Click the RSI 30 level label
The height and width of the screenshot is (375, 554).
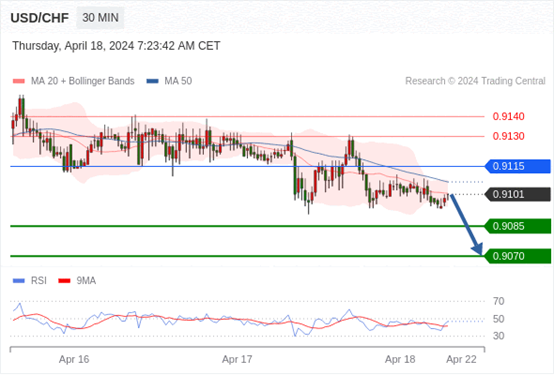(x=499, y=336)
